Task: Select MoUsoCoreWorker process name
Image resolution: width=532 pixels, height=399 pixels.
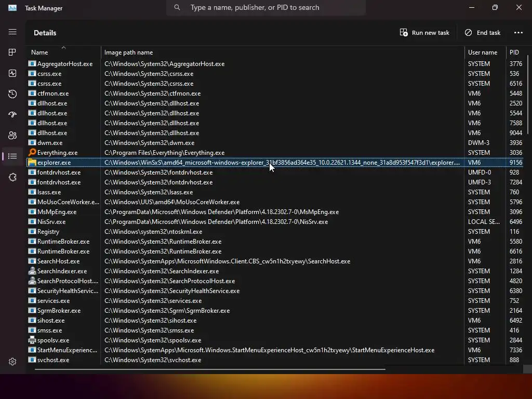Action: [x=68, y=202]
